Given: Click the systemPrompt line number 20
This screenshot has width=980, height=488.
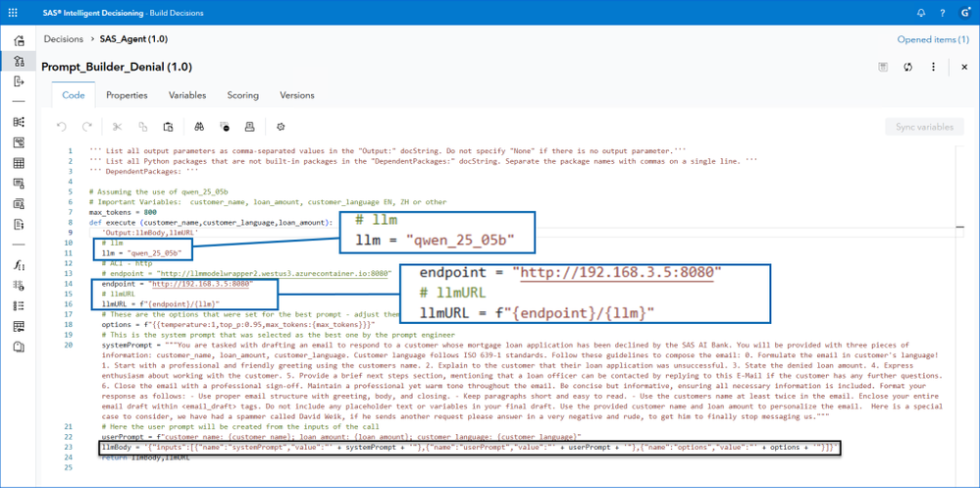Looking at the screenshot, I should 68,345.
